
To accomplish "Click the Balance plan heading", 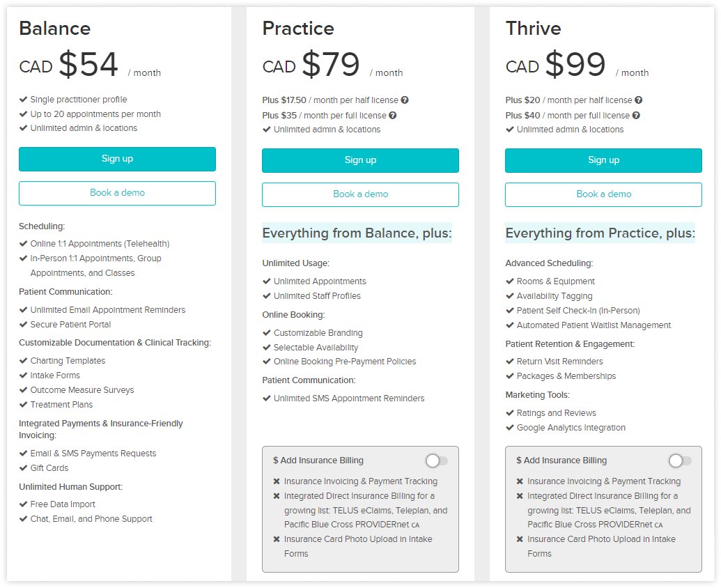I will pos(54,29).
